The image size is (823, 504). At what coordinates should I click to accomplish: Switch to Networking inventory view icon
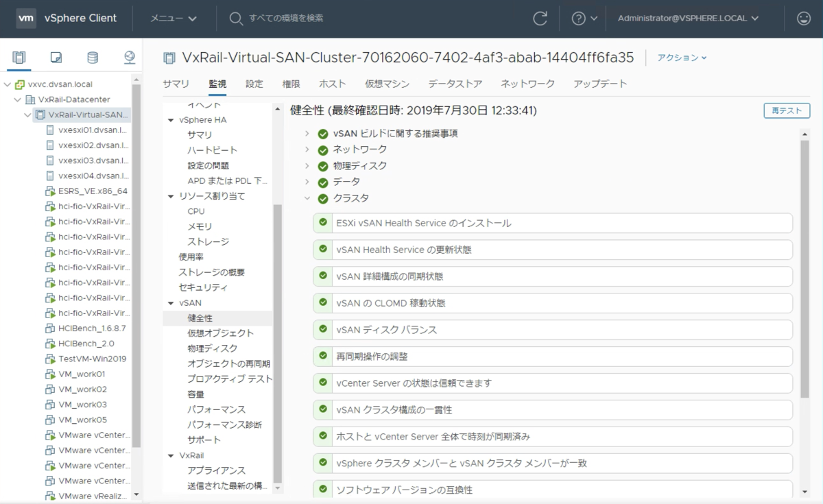pyautogui.click(x=129, y=58)
